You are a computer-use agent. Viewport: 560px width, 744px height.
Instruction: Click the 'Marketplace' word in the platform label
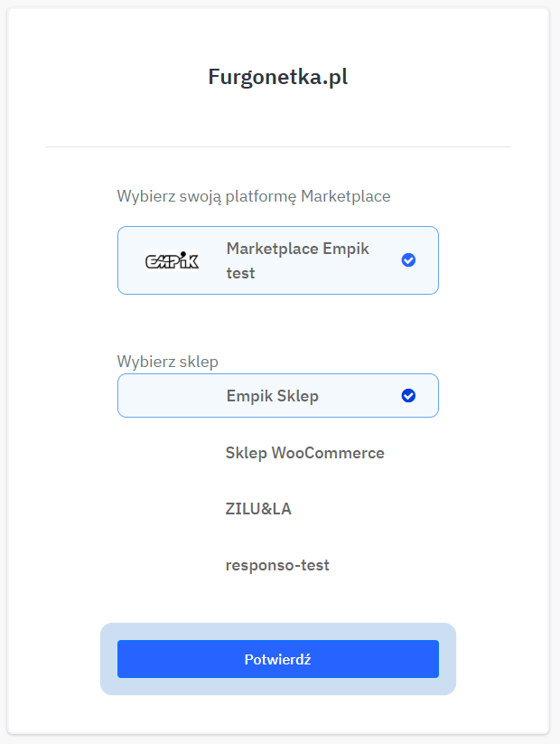(x=345, y=196)
